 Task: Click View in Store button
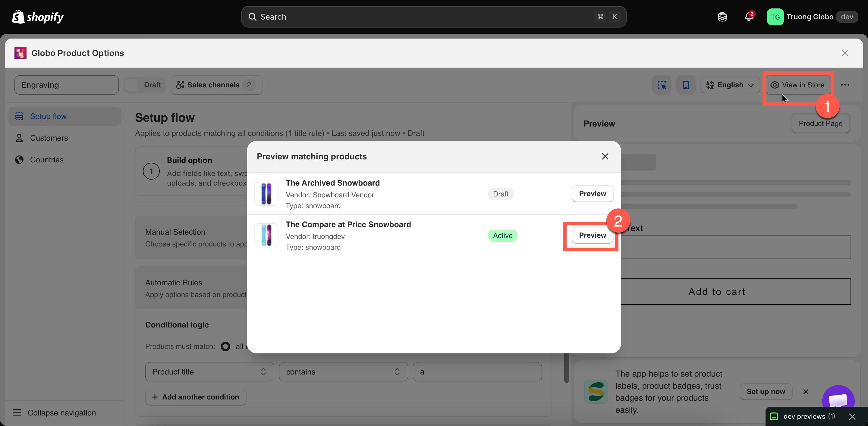coord(798,85)
